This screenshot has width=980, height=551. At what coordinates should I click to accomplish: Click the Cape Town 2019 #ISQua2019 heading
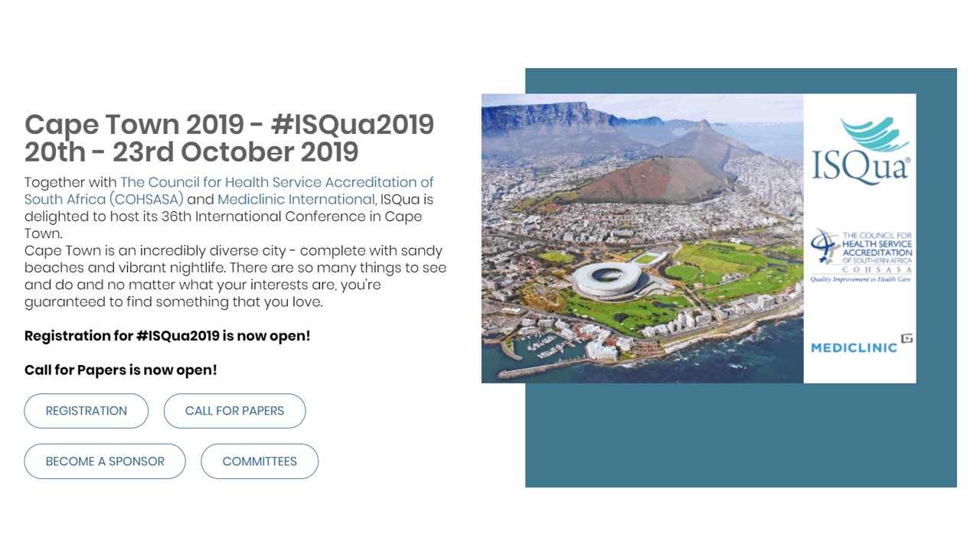[230, 124]
